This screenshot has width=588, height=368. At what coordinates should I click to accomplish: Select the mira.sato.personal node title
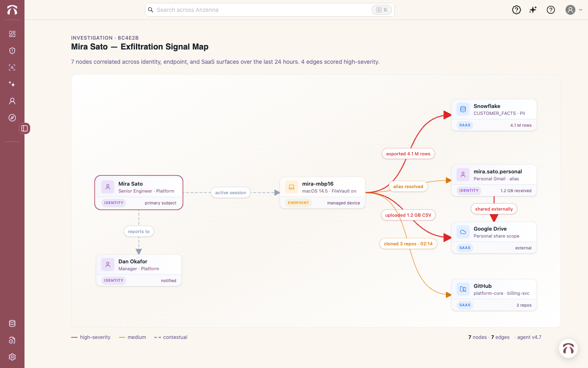pos(498,171)
